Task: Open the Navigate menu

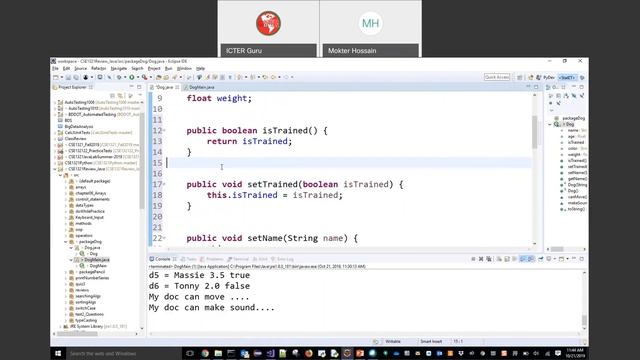Action: click(118, 68)
